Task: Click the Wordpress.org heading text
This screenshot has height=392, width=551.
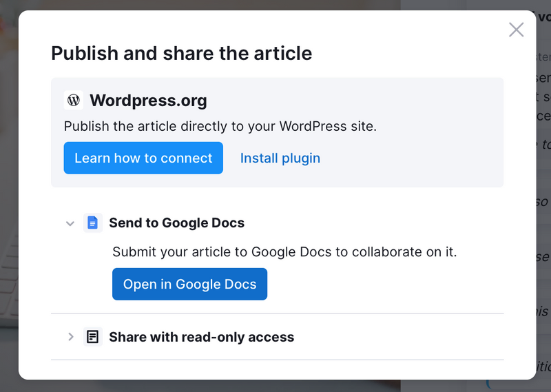Action: click(148, 101)
